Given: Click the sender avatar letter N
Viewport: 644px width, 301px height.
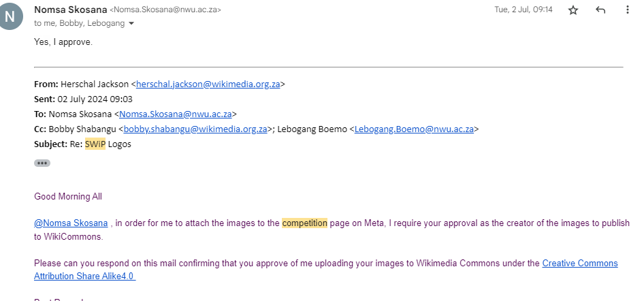Looking at the screenshot, I should click(9, 16).
